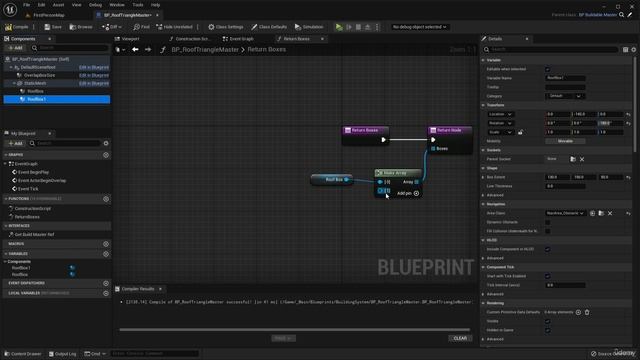The image size is (640, 360).
Task: Collapse DefaultSceneRoot tree node
Action: tap(11, 67)
